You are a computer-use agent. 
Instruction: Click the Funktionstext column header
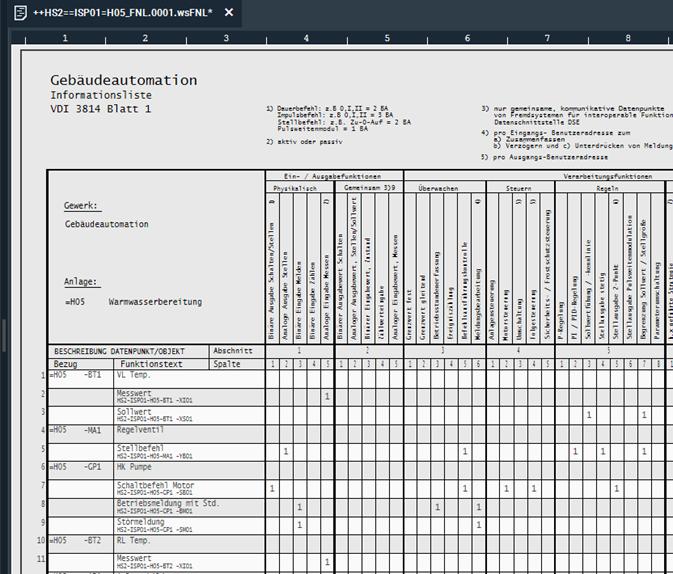pos(151,364)
